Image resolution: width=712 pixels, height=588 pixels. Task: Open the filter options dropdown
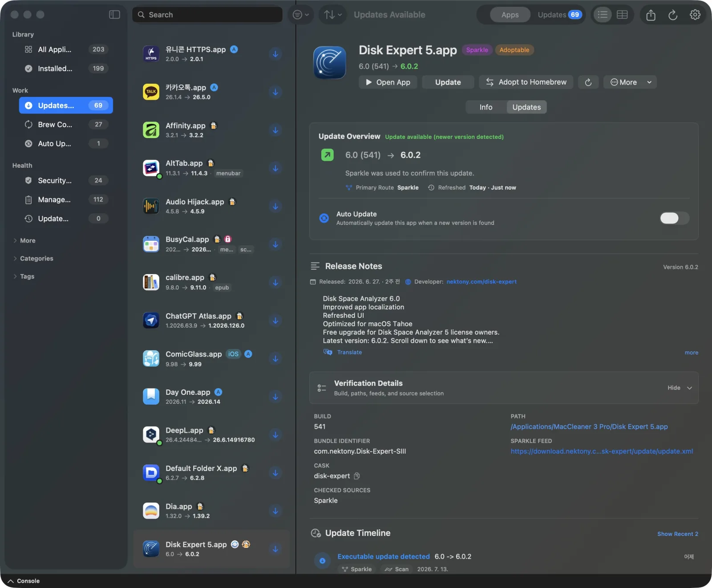click(x=301, y=15)
